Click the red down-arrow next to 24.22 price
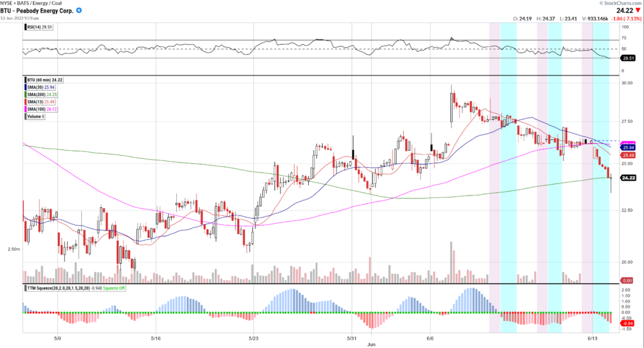Viewport: 644px width, 348px height. click(x=638, y=10)
